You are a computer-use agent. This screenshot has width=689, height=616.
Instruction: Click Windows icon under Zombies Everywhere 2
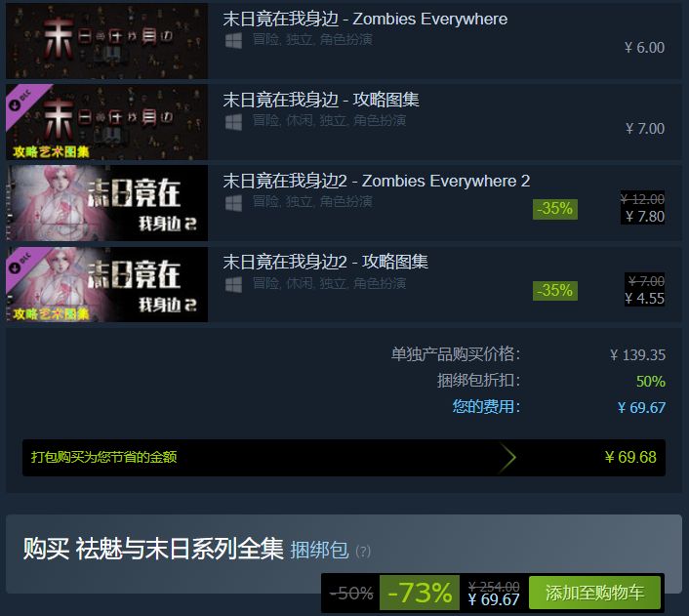click(233, 203)
